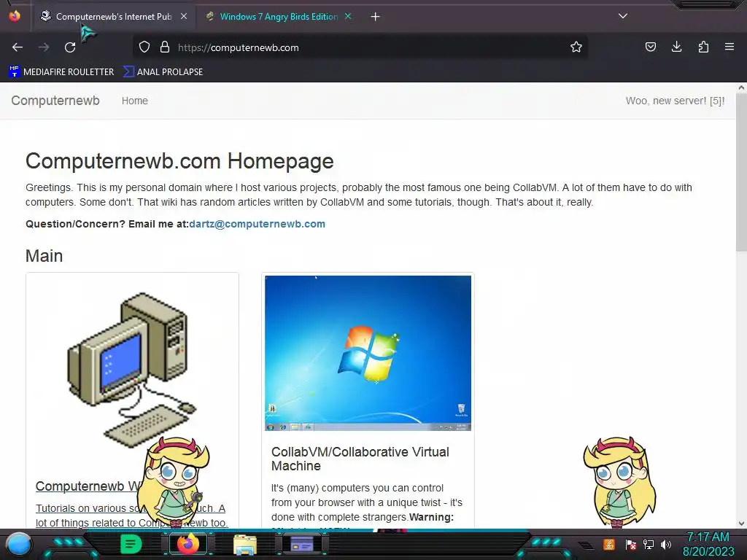This screenshot has height=560, width=747.
Task: Open the shield tracking protection icon
Action: [x=144, y=47]
